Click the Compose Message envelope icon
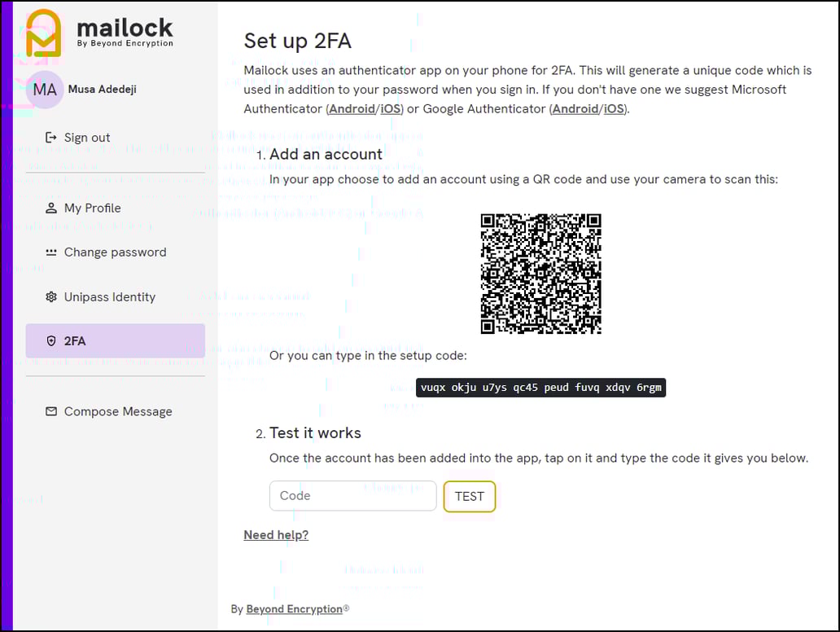Viewport: 840px width, 632px height. click(x=50, y=411)
